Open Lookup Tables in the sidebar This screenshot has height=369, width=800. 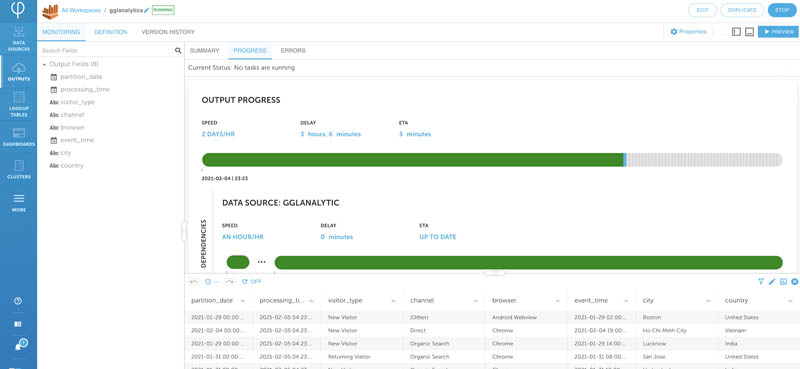pyautogui.click(x=18, y=104)
